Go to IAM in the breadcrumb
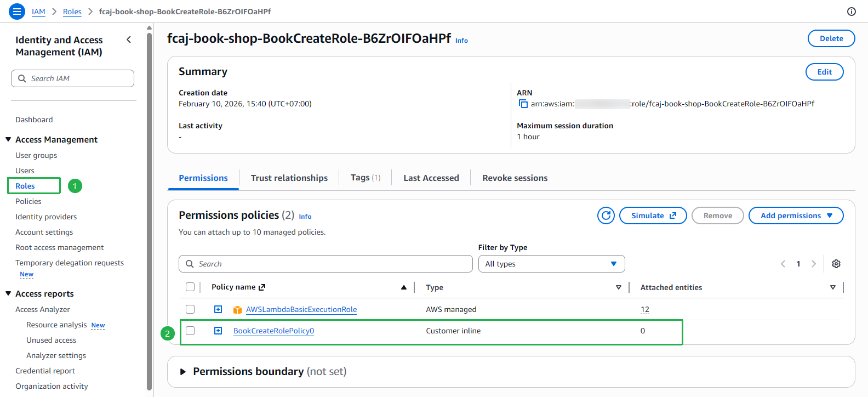 (x=38, y=12)
